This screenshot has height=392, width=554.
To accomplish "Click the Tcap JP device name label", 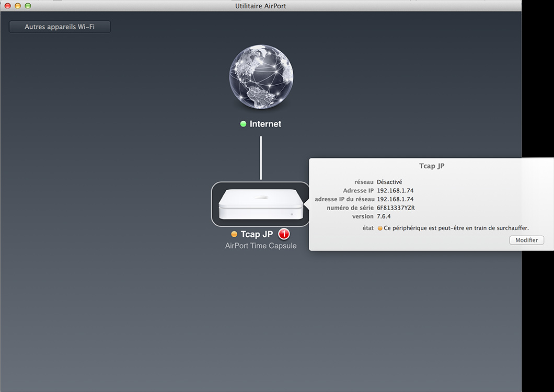I will (x=257, y=234).
